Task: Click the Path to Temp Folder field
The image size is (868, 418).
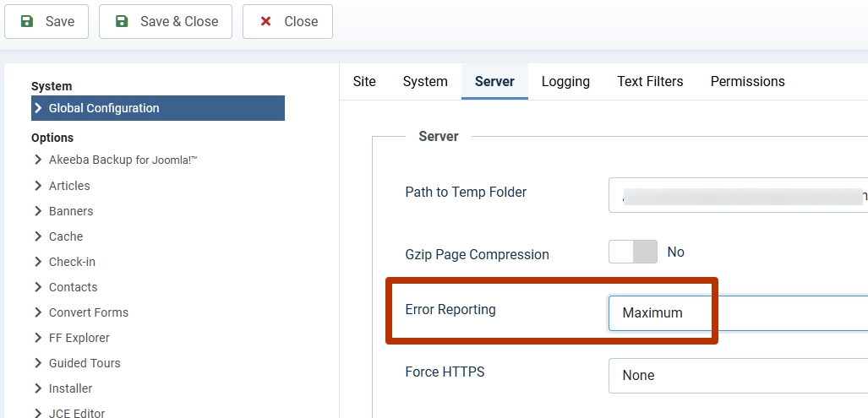Action: (737, 195)
